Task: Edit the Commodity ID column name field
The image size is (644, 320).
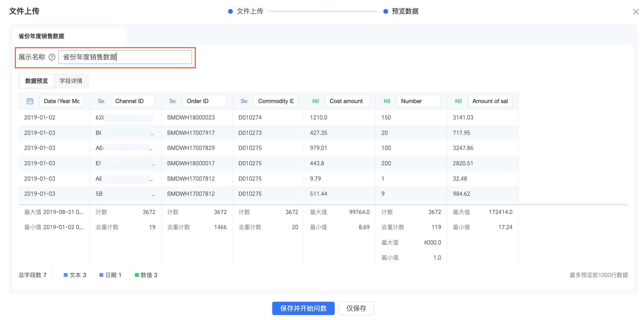Action: tap(276, 101)
